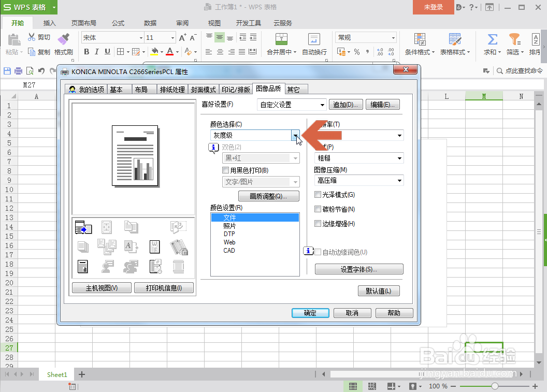Click the cell name box showing M27
This screenshot has width=547, height=392.
click(x=29, y=85)
